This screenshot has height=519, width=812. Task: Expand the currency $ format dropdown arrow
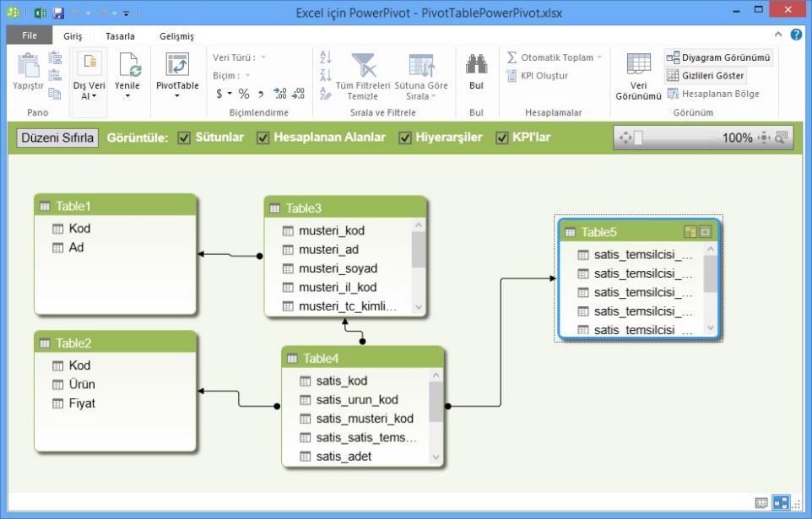230,94
